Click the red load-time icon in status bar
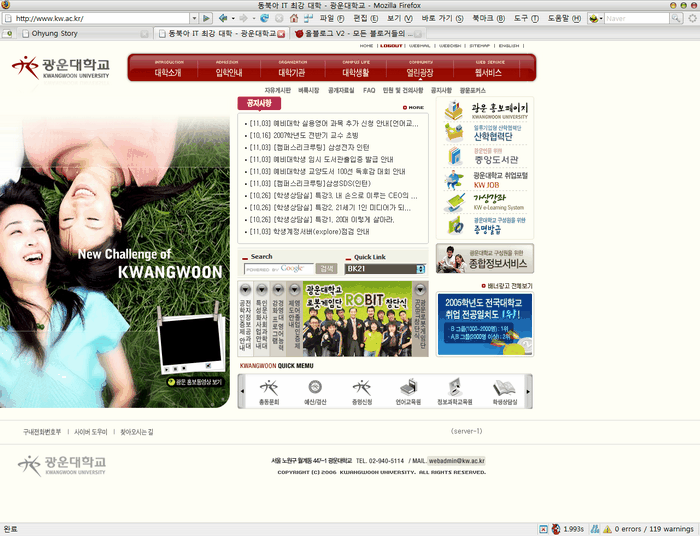The width and height of the screenshot is (700, 536). 556,529
